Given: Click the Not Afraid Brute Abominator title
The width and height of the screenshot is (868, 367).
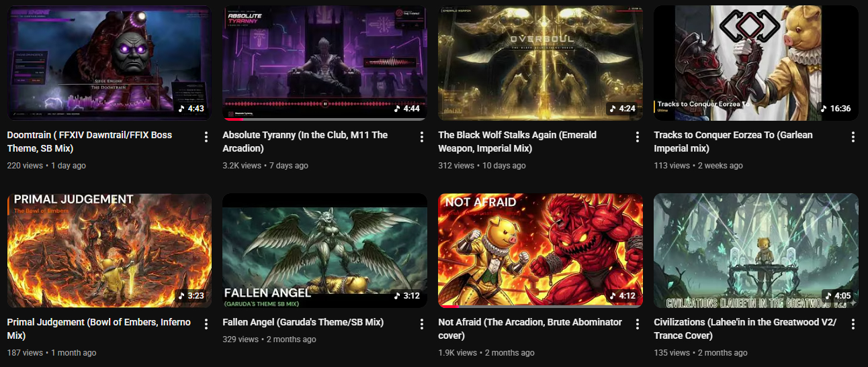Looking at the screenshot, I should (530, 329).
